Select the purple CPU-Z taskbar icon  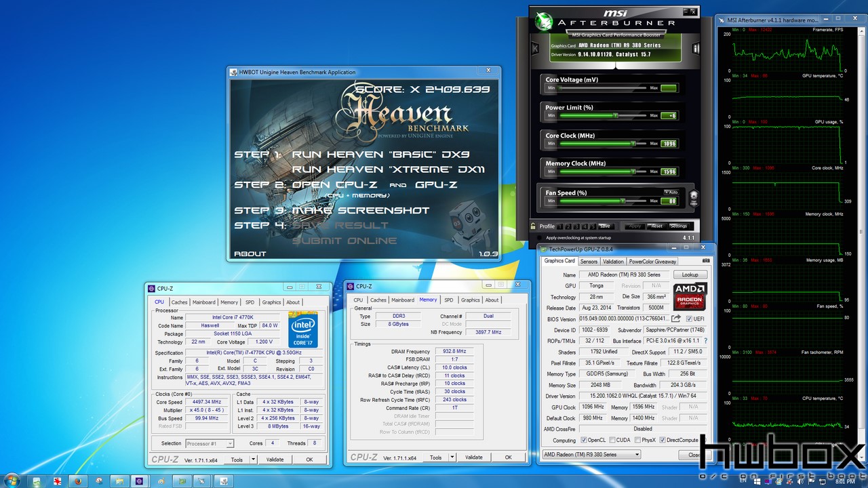pos(139,481)
